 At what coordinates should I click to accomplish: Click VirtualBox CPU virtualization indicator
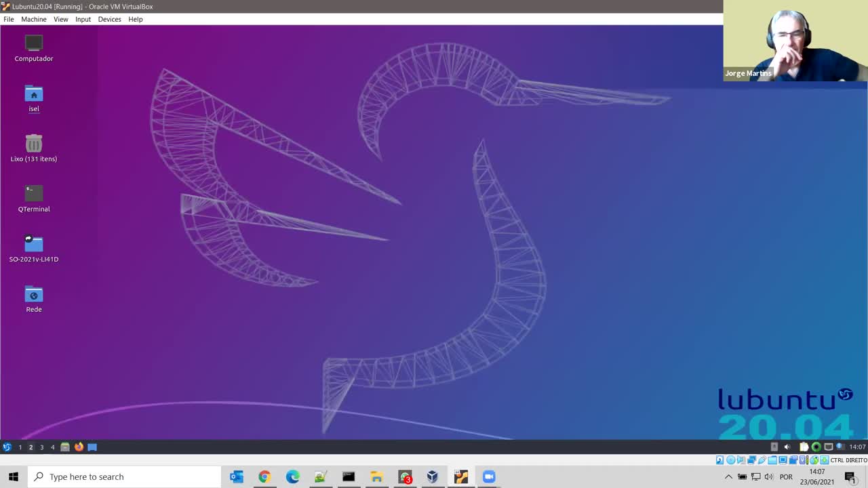pos(804,460)
